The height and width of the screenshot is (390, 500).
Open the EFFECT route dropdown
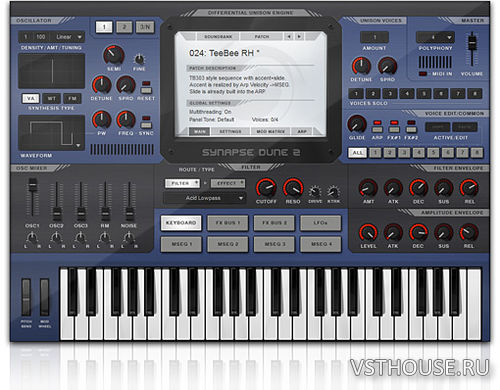point(228,183)
